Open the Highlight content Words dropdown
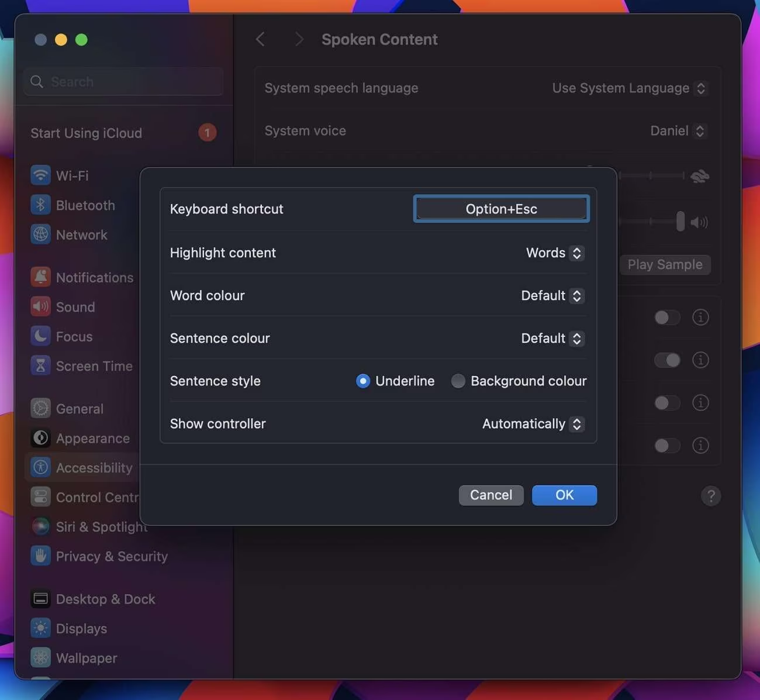 (x=554, y=253)
